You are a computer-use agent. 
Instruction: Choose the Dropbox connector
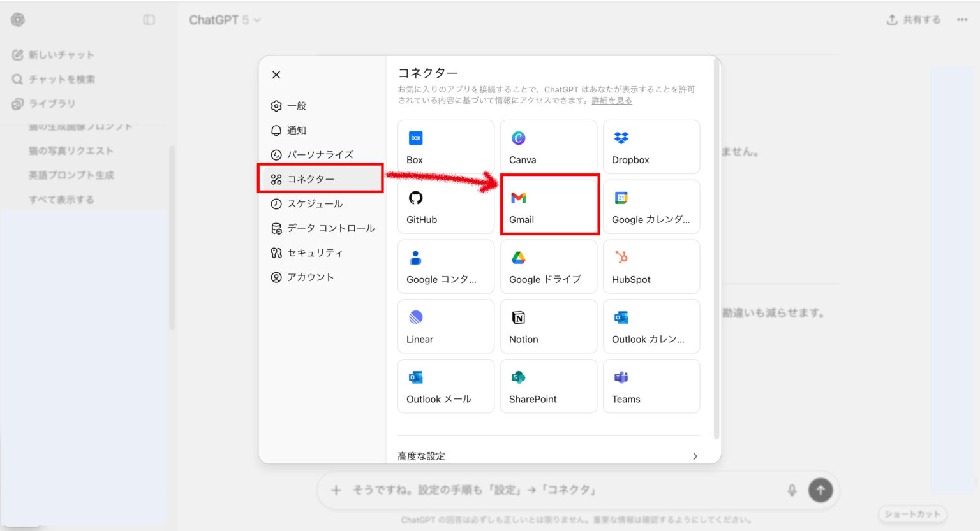pos(651,147)
